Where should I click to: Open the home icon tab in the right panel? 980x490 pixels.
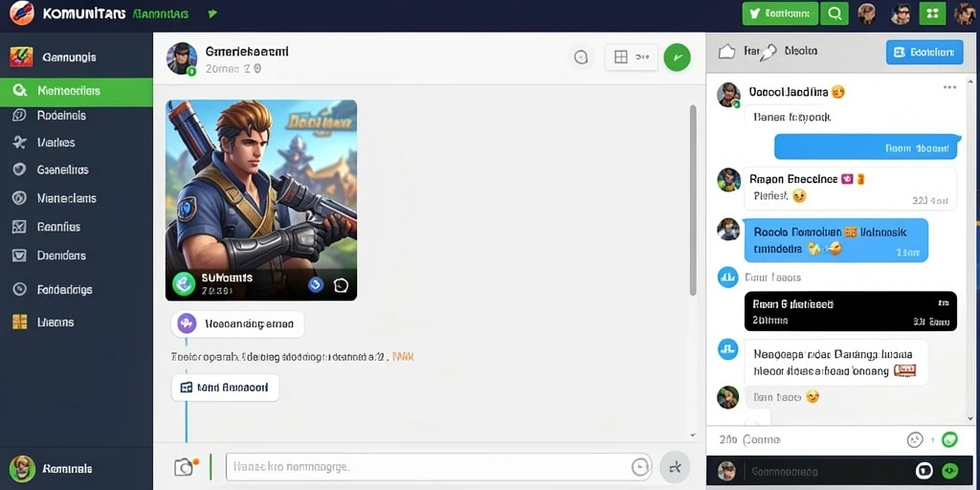[726, 52]
